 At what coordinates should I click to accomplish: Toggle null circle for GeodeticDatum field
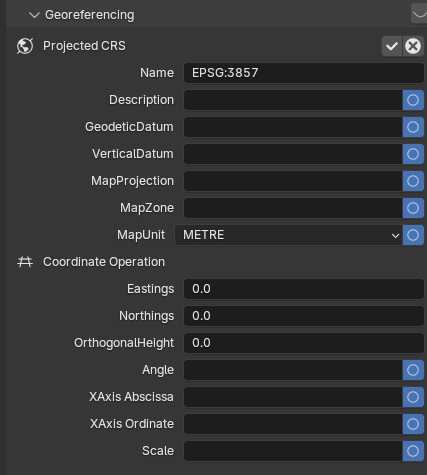click(413, 127)
